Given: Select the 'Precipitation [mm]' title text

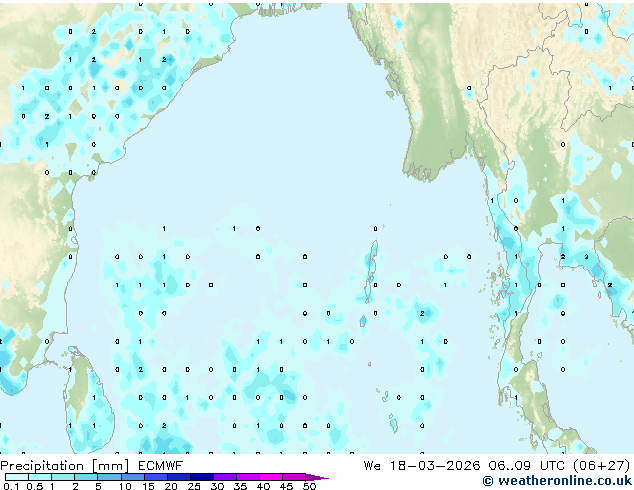Looking at the screenshot, I should coord(65,466).
